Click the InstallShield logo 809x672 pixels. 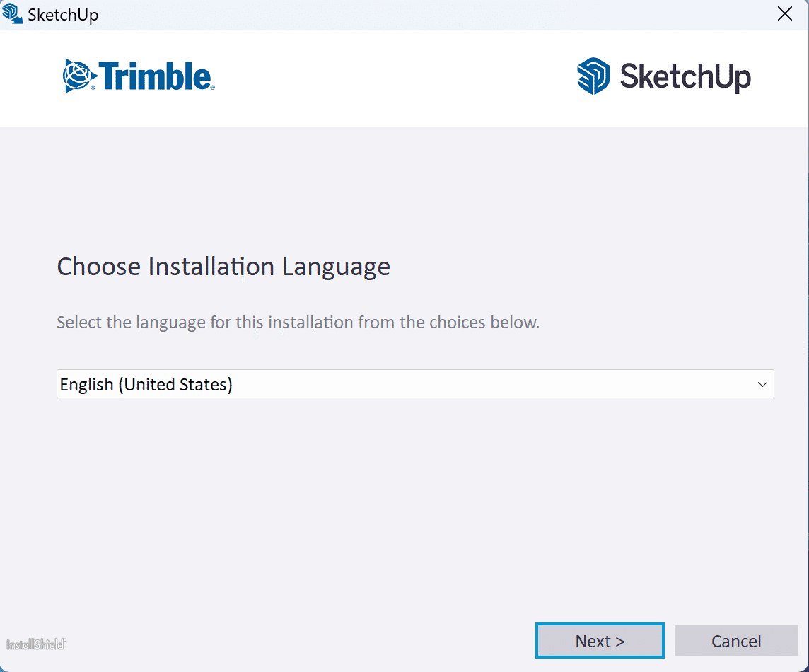point(36,644)
